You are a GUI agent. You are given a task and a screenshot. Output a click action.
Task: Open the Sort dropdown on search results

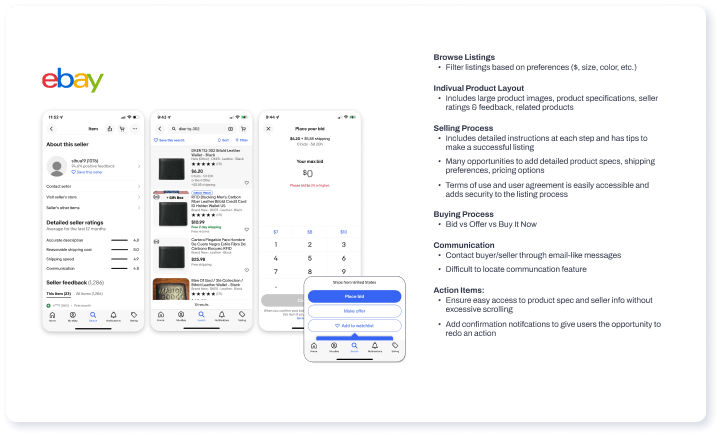coord(223,140)
